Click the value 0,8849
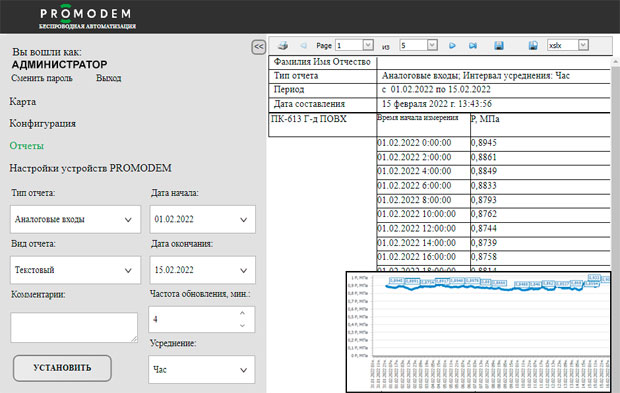Viewport: 620px width, 393px height. [484, 171]
